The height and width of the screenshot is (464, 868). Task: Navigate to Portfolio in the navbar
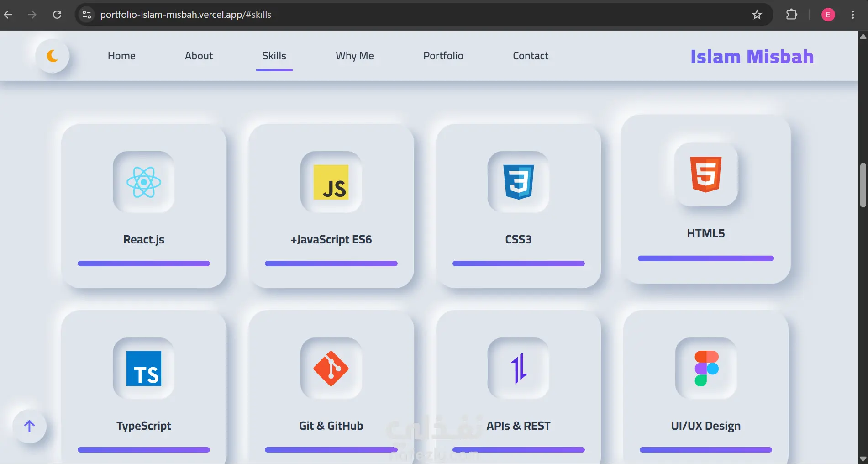pyautogui.click(x=443, y=56)
